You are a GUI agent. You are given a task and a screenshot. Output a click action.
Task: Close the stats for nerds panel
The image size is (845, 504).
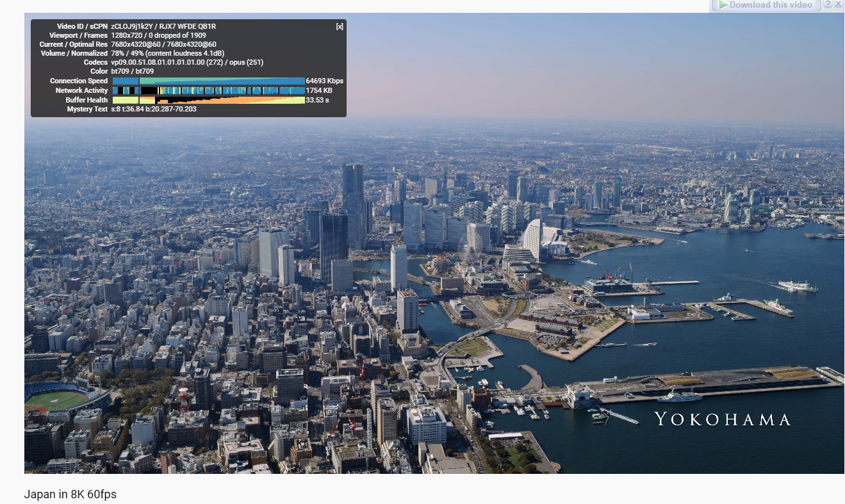pos(340,26)
